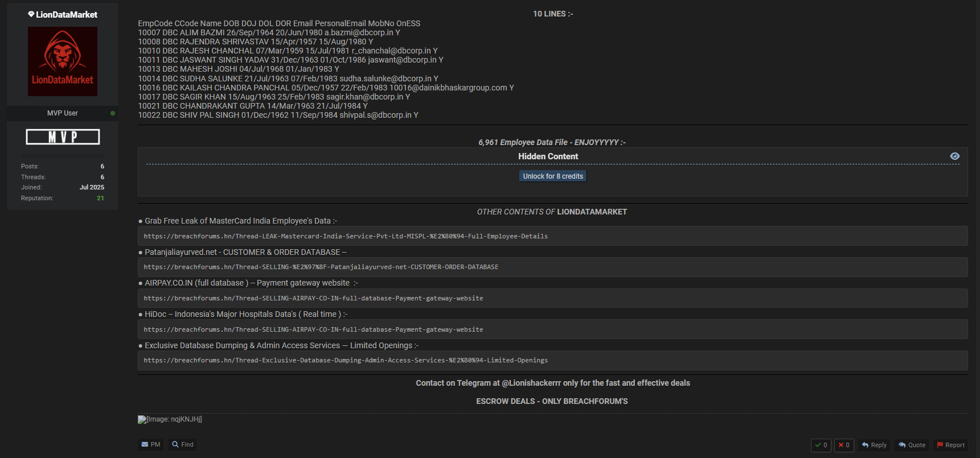The width and height of the screenshot is (980, 458).
Task: Click the MVP User title text
Action: (x=63, y=113)
